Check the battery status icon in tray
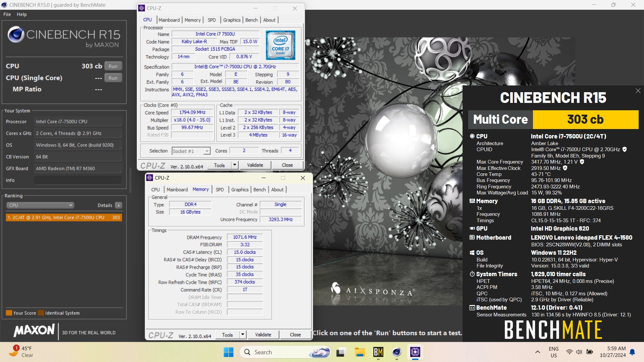This screenshot has width=644, height=362. coord(589,352)
